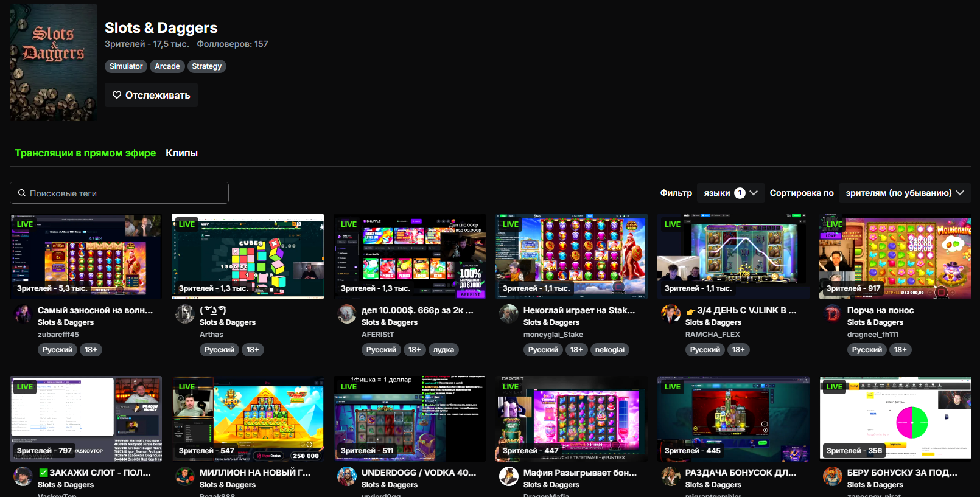Open stream thumbnail with 511 viewers
980x497 pixels.
pos(410,419)
